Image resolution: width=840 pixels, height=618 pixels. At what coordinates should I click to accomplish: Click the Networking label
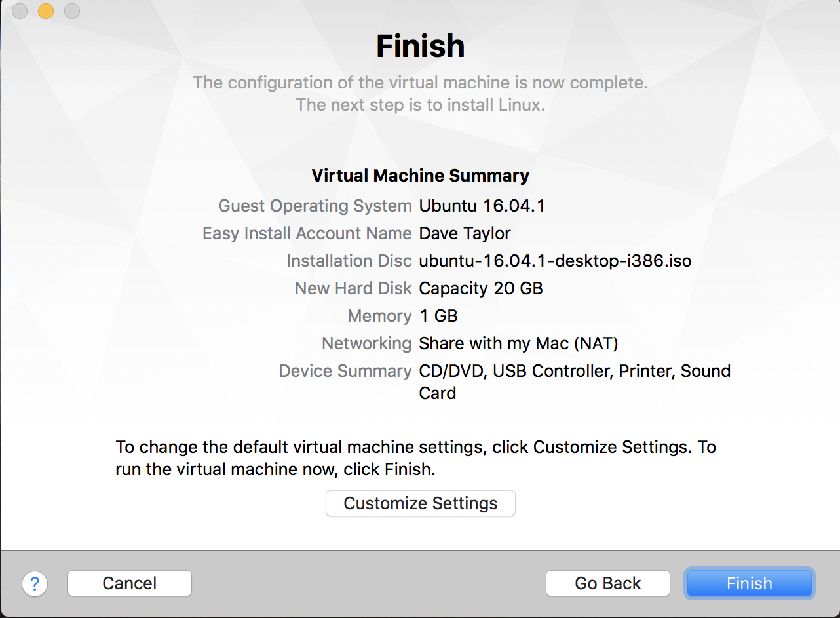click(x=366, y=343)
